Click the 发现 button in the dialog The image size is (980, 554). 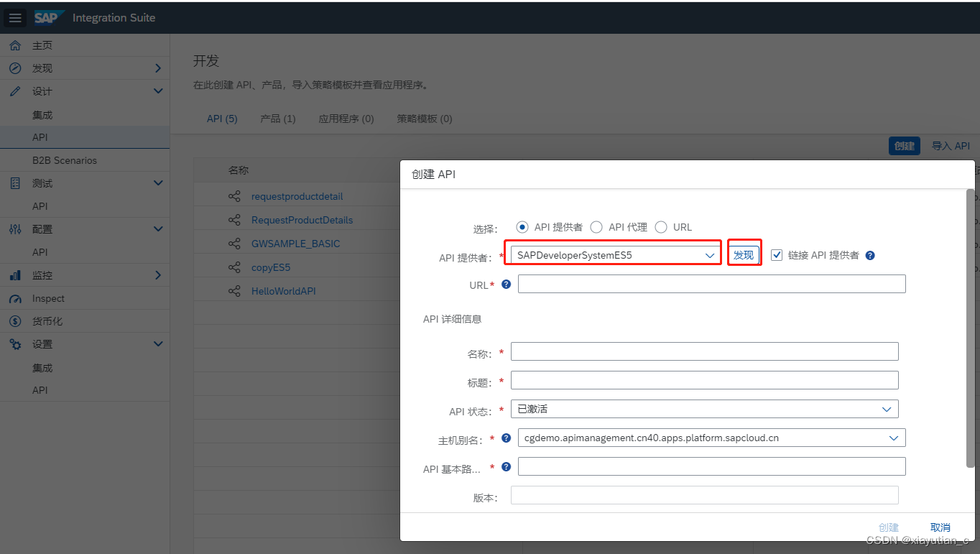pyautogui.click(x=744, y=255)
